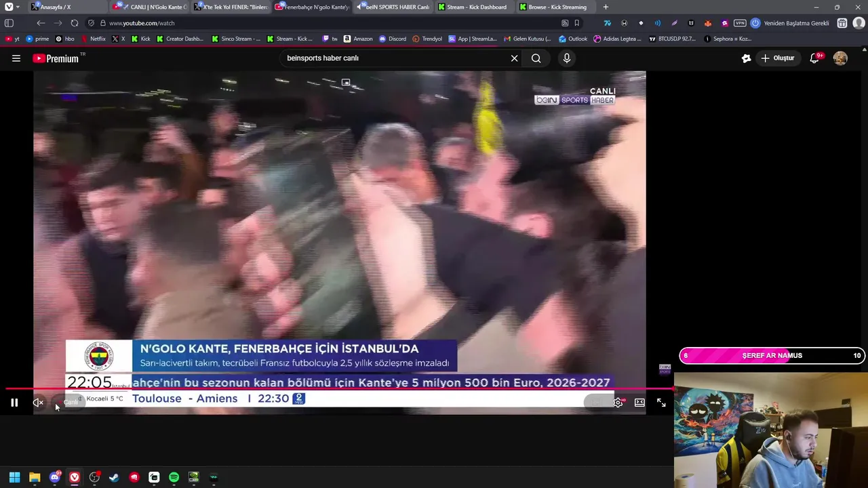Image resolution: width=868 pixels, height=488 pixels.
Task: Click the ŞEREF AR NAMUS poll bar
Action: pos(772,356)
